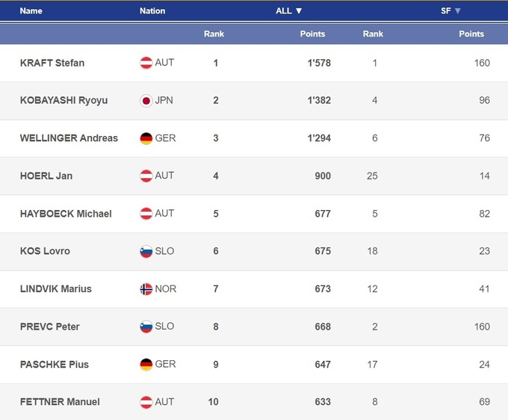
Task: Click Japan flag icon beside KOBAYASHI Ryoyu
Action: click(x=146, y=101)
